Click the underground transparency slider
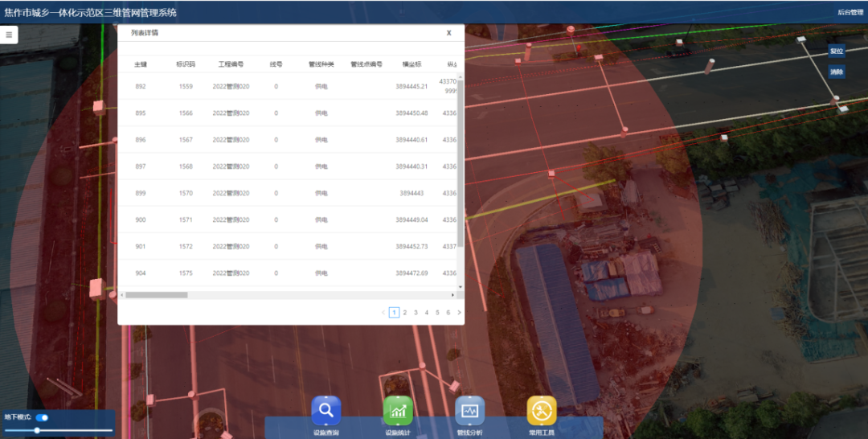868x439 pixels. (37, 430)
